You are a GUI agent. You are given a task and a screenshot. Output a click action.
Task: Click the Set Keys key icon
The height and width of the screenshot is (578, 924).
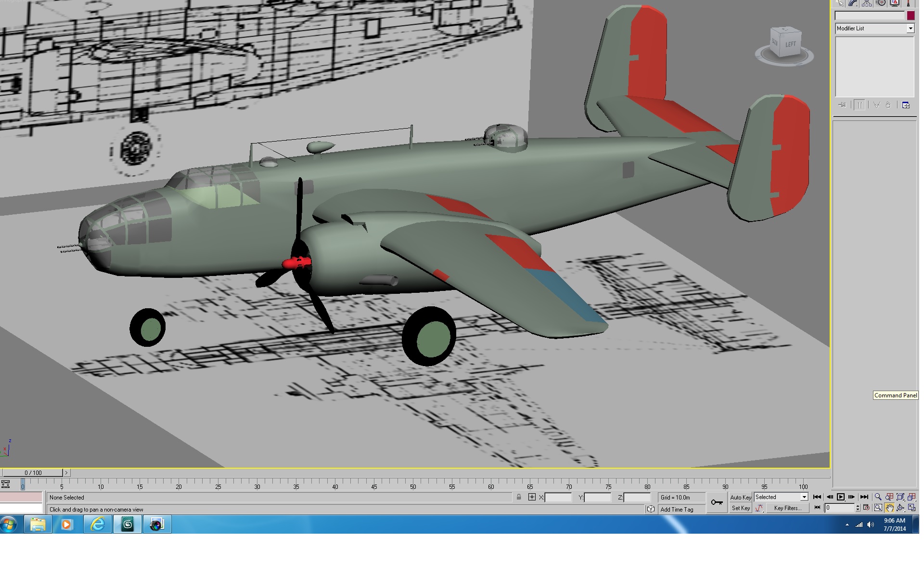tap(717, 502)
